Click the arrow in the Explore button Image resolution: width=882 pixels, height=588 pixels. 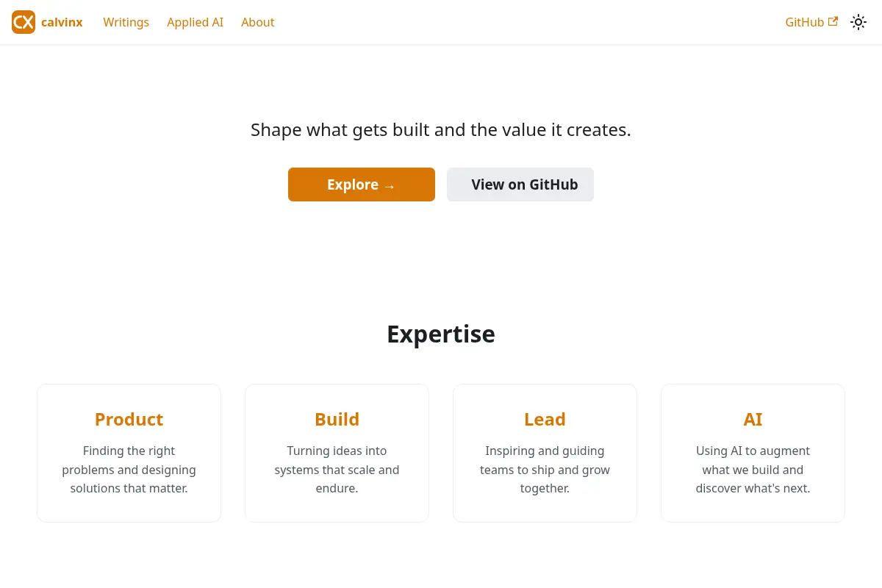[390, 186]
